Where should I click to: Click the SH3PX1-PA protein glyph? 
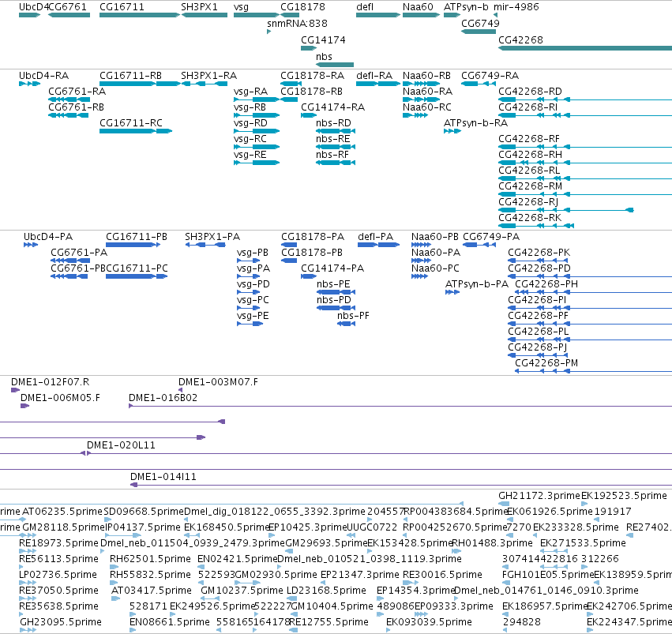[205, 245]
